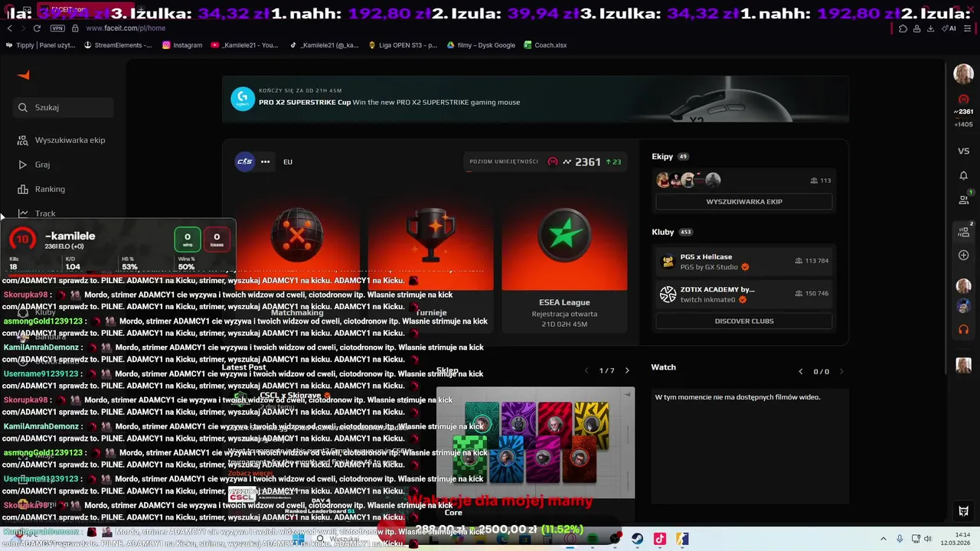Open Wyszukiwarka ekip in sidebar
Screen dimensions: 980x551
pos(63,140)
